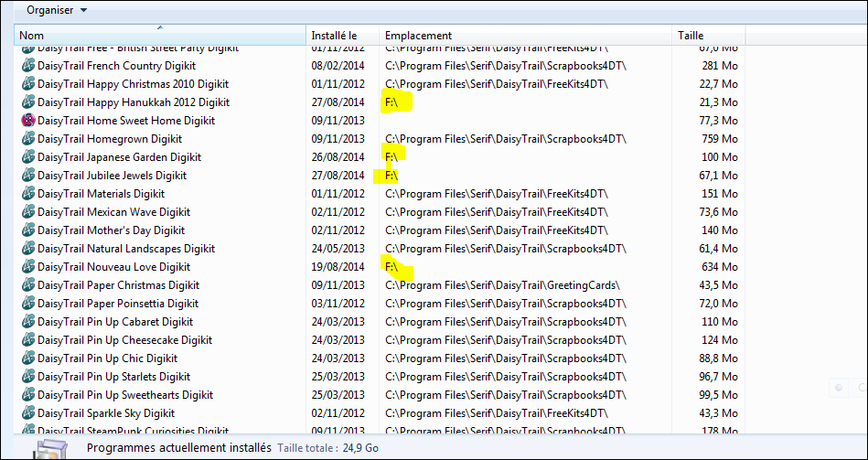Click the 281 Mo size value
Image resolution: width=868 pixels, height=460 pixels.
pos(720,66)
